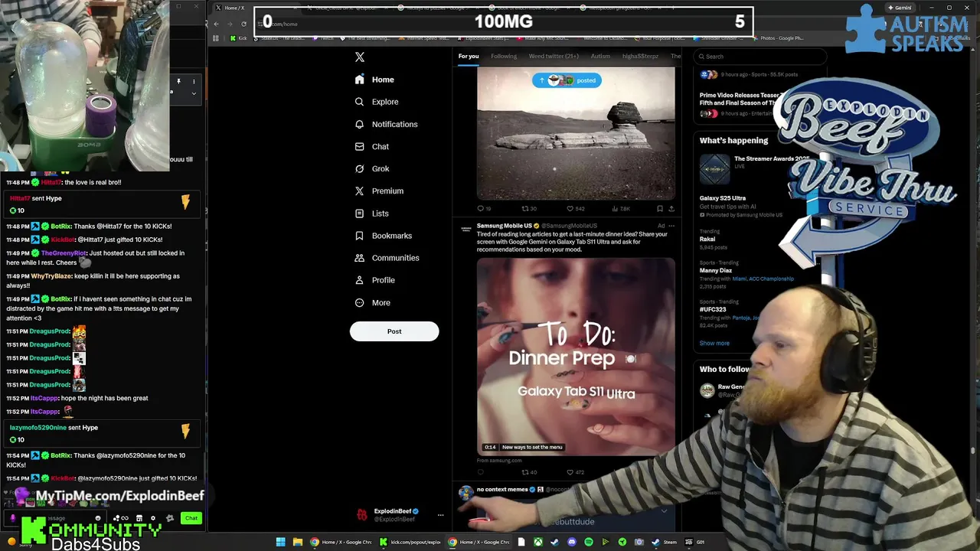Viewport: 980px width, 551px height.
Task: Open Profile in the X sidebar
Action: 375,280
